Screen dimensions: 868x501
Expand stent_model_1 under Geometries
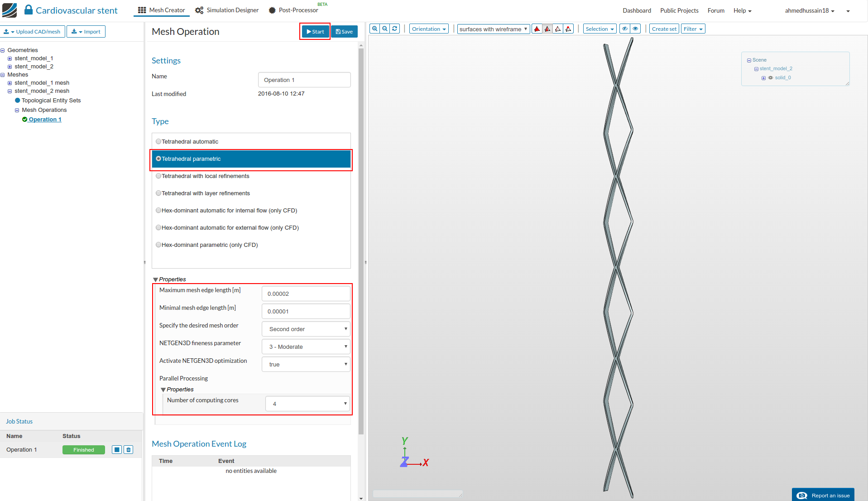coord(10,58)
